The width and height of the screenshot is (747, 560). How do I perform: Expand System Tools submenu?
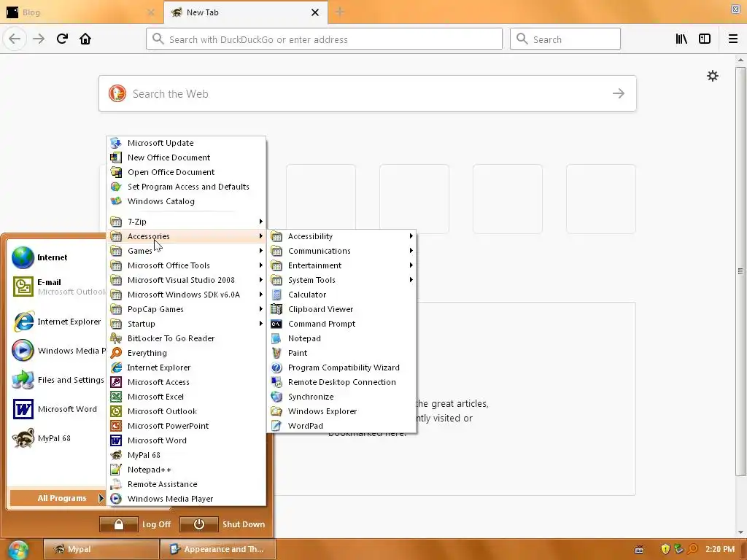[341, 280]
